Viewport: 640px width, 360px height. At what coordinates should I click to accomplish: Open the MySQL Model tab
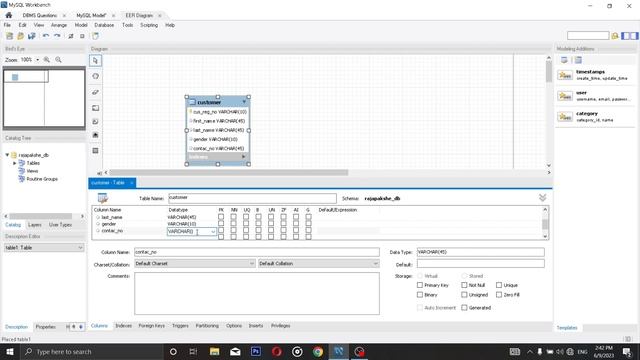pos(91,15)
